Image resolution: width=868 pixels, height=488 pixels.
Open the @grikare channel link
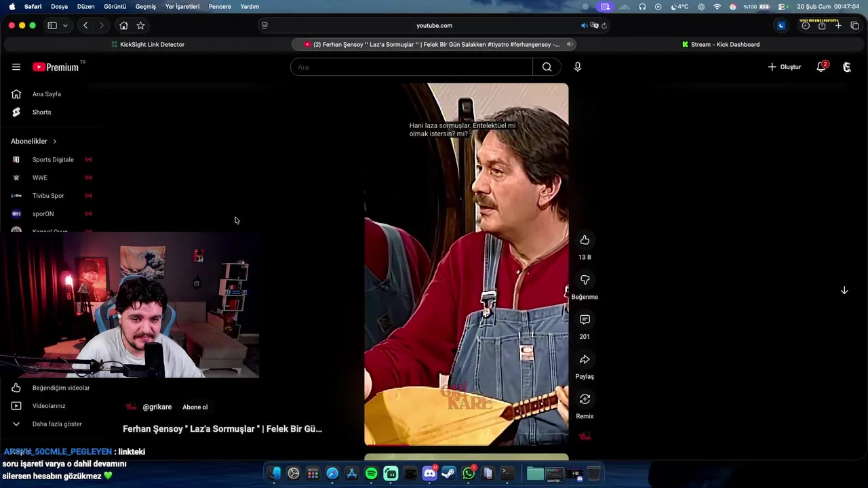[x=157, y=407]
